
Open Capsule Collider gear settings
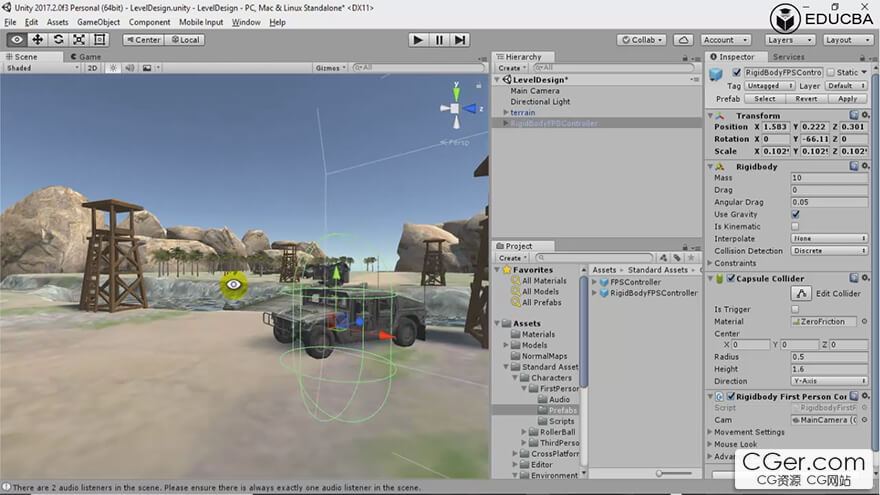pyautogui.click(x=865, y=278)
